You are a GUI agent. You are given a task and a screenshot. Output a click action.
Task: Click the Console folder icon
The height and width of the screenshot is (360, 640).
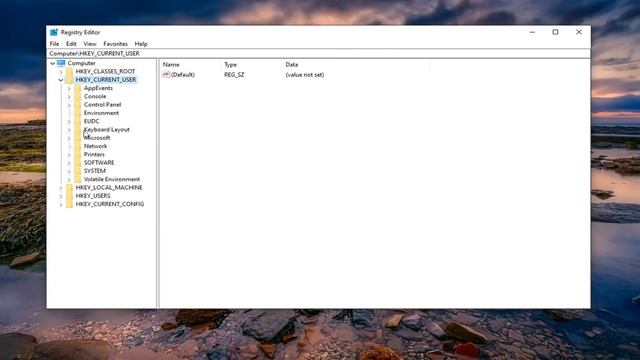point(78,96)
